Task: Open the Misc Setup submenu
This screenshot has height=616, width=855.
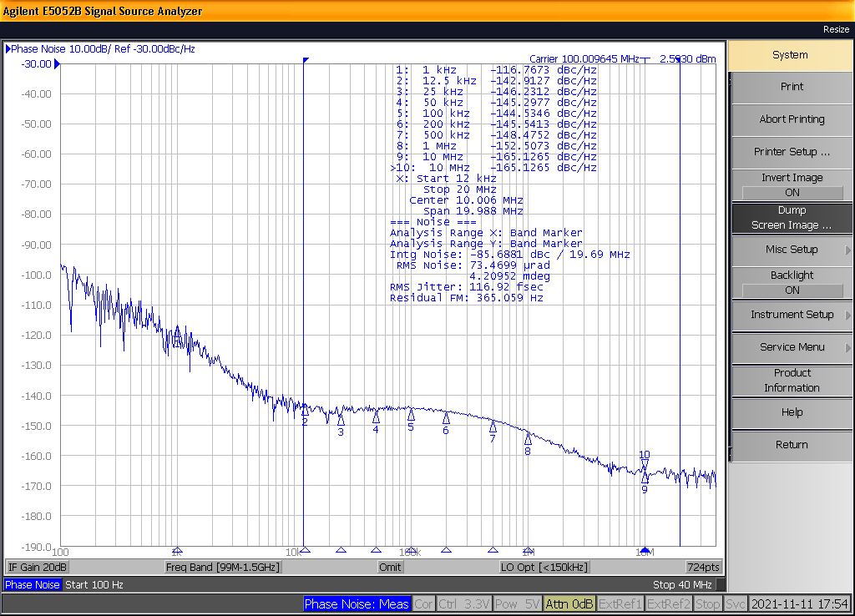Action: click(792, 250)
